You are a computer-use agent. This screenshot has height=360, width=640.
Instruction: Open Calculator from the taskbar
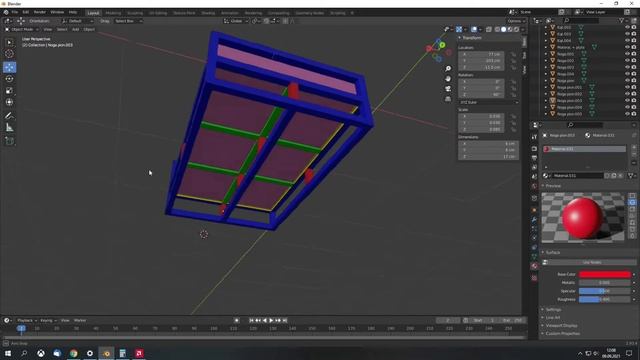click(122, 353)
